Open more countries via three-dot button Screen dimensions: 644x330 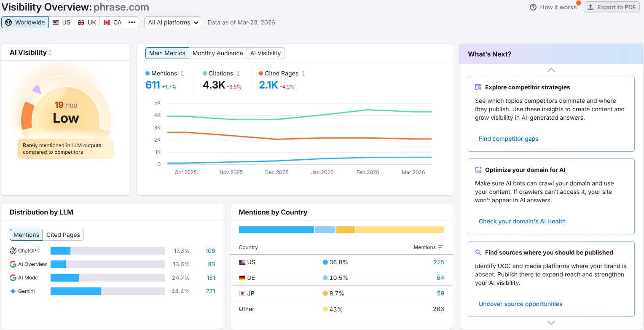click(x=132, y=22)
